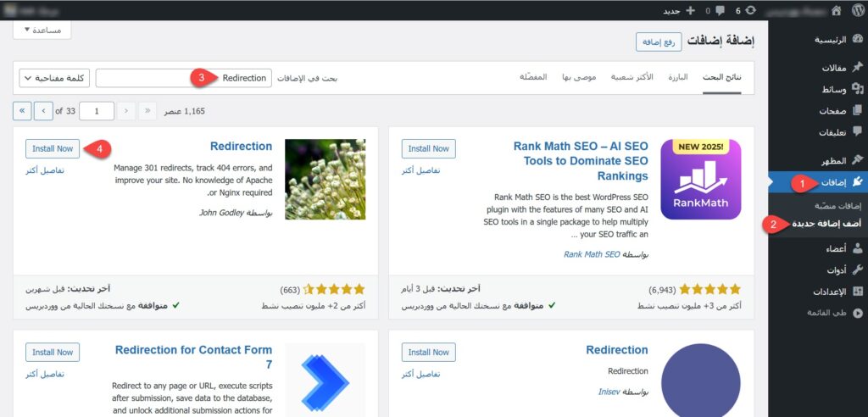Open the Pages (صفحات) menu

pos(841,111)
